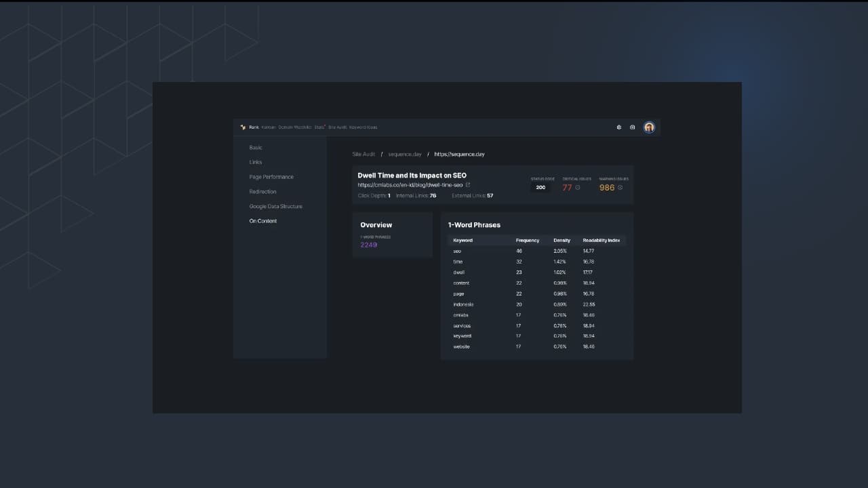Image resolution: width=868 pixels, height=488 pixels.
Task: Sort table by Readability Index header
Action: pos(601,241)
